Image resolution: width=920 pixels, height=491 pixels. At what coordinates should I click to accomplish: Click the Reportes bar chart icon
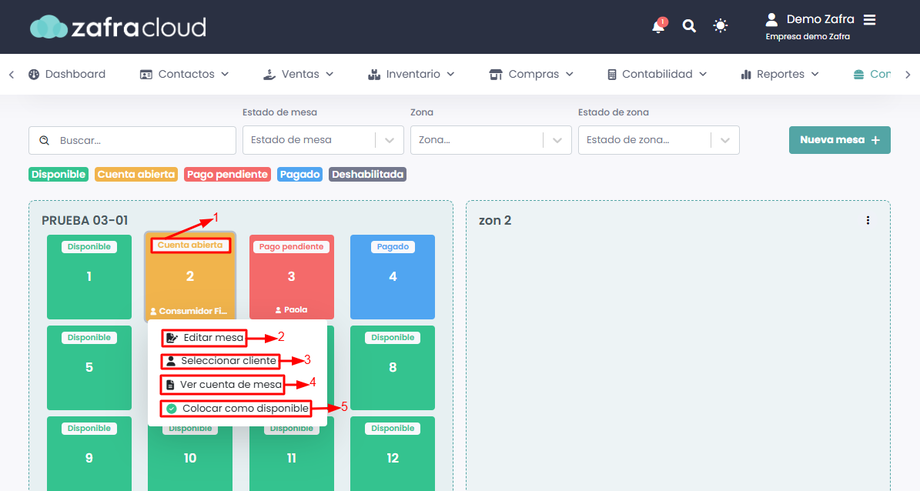click(746, 75)
